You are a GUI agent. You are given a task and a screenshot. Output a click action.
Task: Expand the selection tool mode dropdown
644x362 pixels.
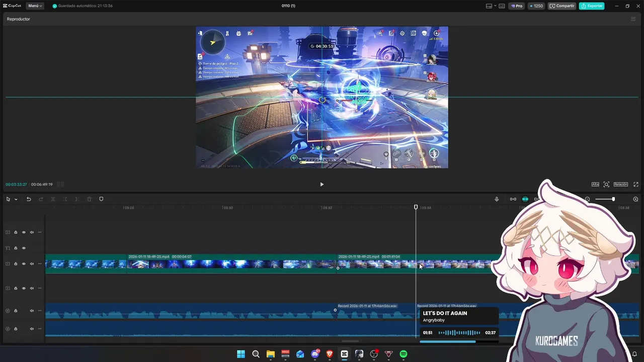point(16,199)
